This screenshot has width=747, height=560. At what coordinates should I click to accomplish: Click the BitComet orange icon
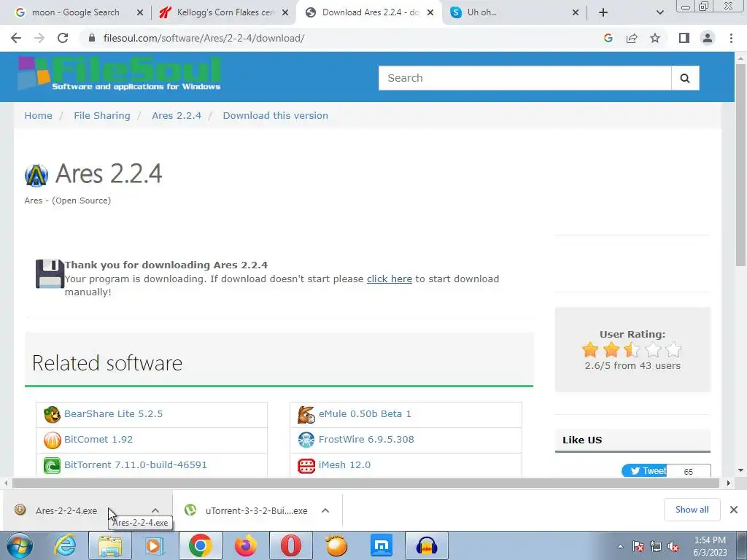tap(52, 440)
